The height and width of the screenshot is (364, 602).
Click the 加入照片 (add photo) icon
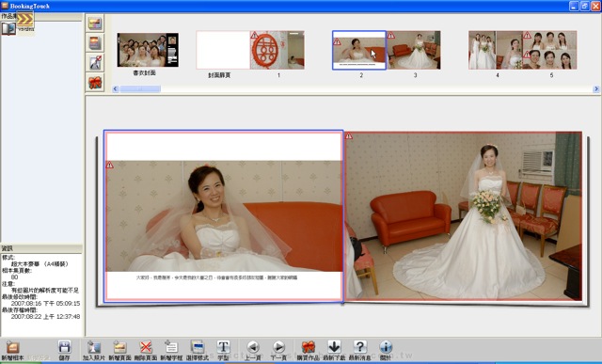pos(94,347)
